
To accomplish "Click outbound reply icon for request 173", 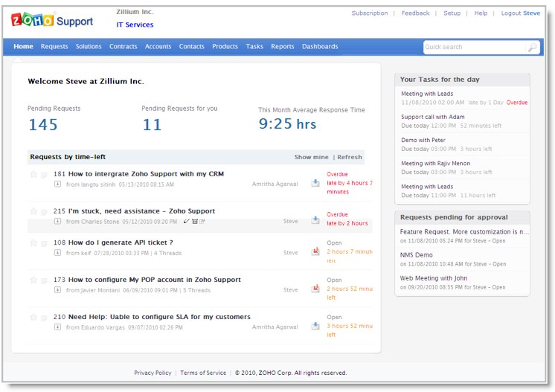I will click(x=315, y=289).
